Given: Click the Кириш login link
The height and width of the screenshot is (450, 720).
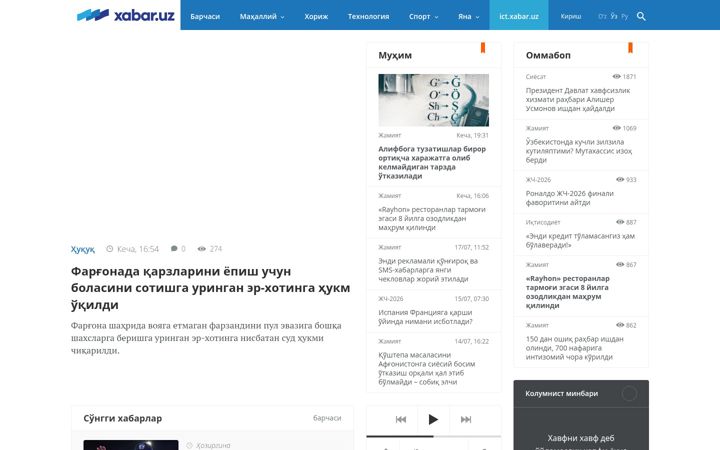Looking at the screenshot, I should point(571,17).
